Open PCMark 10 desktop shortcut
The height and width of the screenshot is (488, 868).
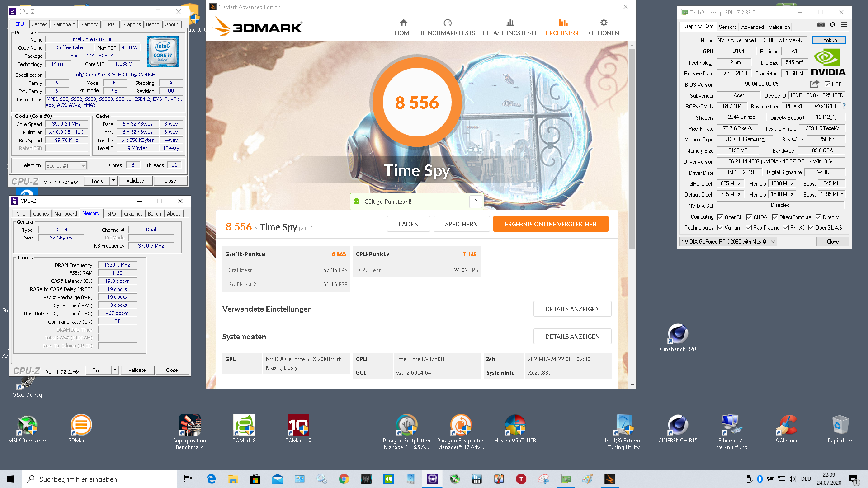298,429
